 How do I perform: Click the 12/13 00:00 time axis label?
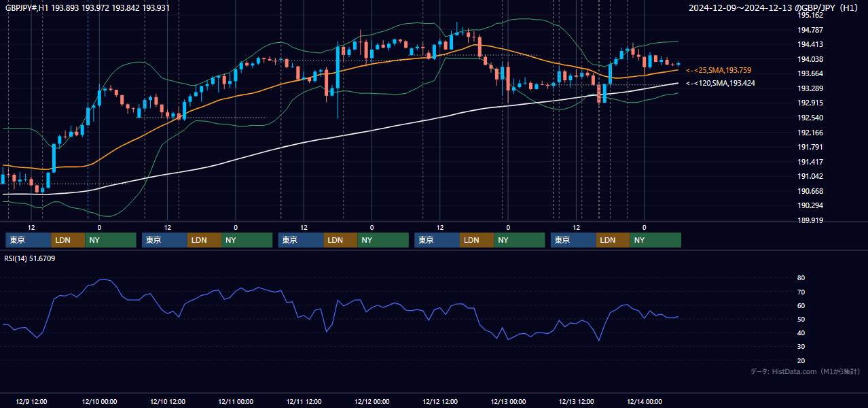[x=508, y=401]
